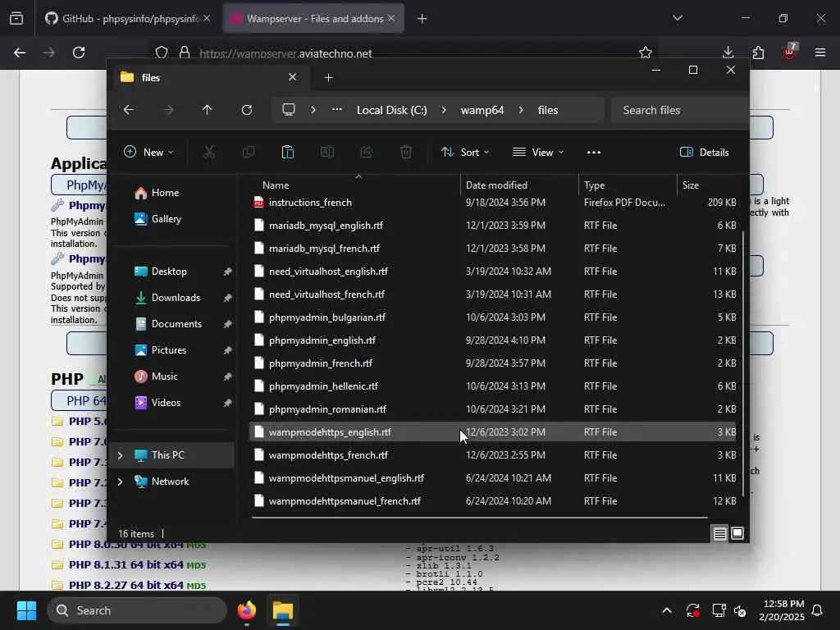Click in the Search files box
Viewport: 840px width, 630px height.
point(679,110)
